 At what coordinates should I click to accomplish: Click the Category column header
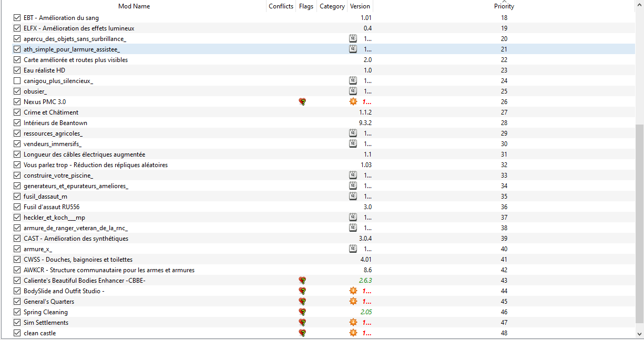[332, 6]
